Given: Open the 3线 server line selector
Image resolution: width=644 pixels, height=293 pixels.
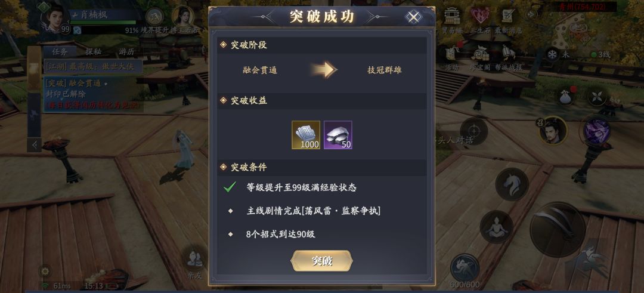Looking at the screenshot, I should click(600, 55).
